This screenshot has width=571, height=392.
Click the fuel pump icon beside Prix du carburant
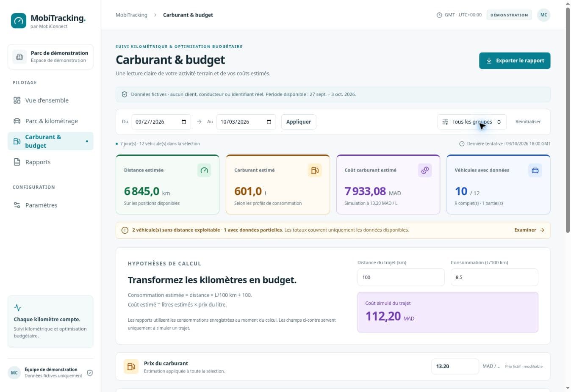click(x=131, y=367)
